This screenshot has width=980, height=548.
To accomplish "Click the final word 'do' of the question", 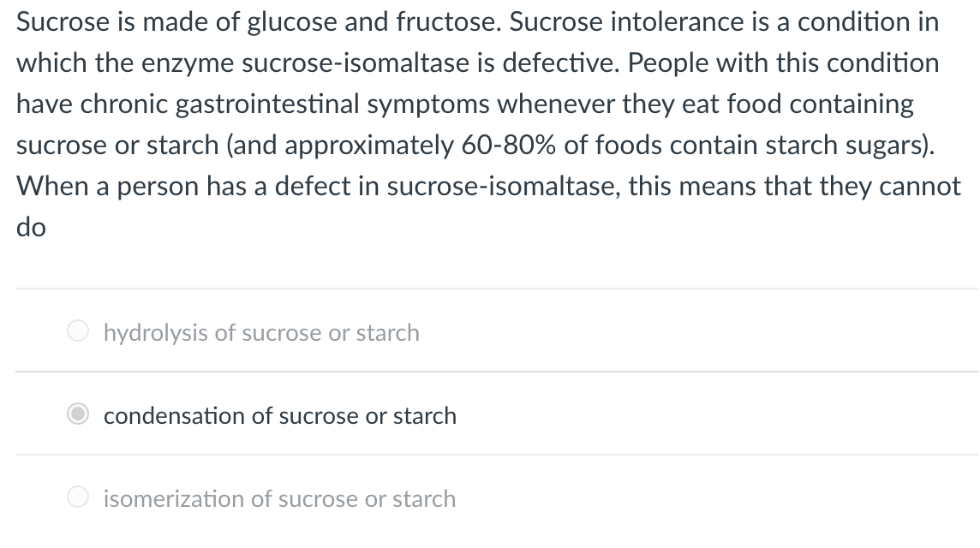I will 31,228.
